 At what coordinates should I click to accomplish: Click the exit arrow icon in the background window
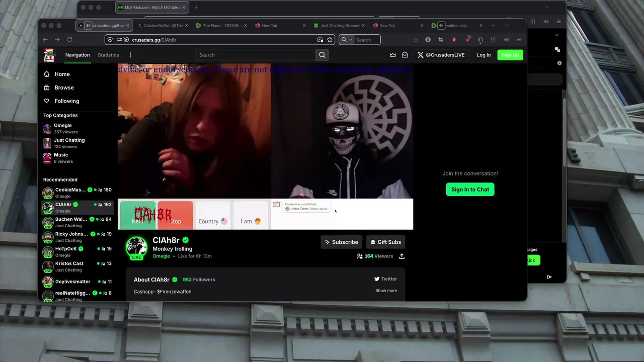[549, 277]
